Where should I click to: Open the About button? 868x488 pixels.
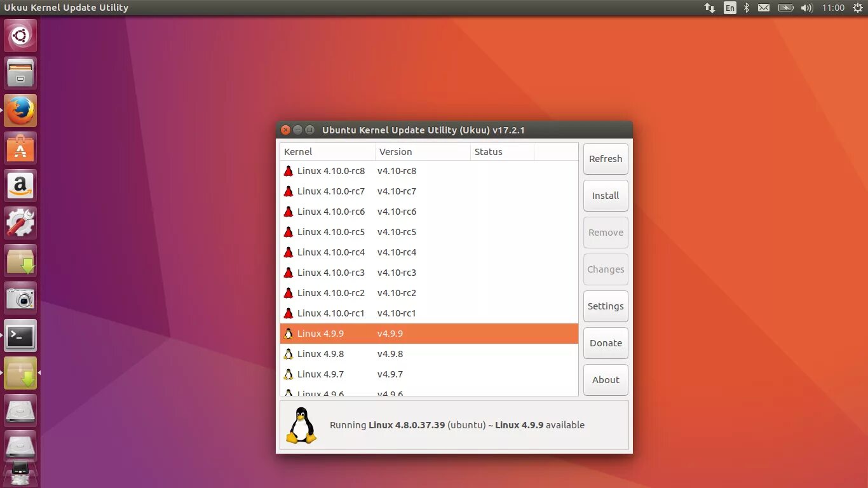coord(606,380)
